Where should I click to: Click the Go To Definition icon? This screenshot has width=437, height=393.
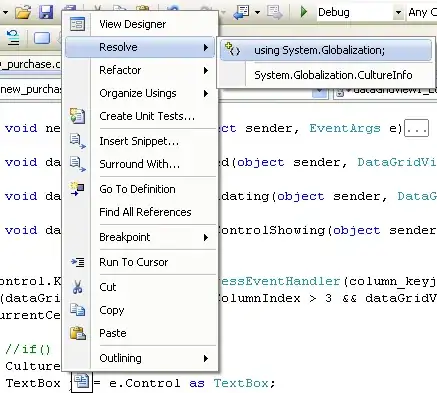click(x=77, y=189)
